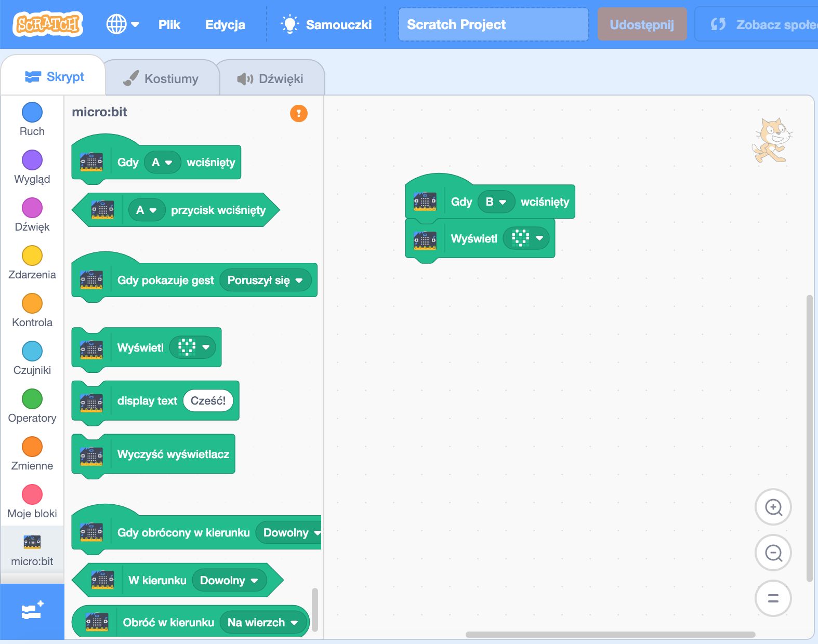Click the Cześć! text input
Image resolution: width=818 pixels, height=644 pixels.
tap(208, 401)
